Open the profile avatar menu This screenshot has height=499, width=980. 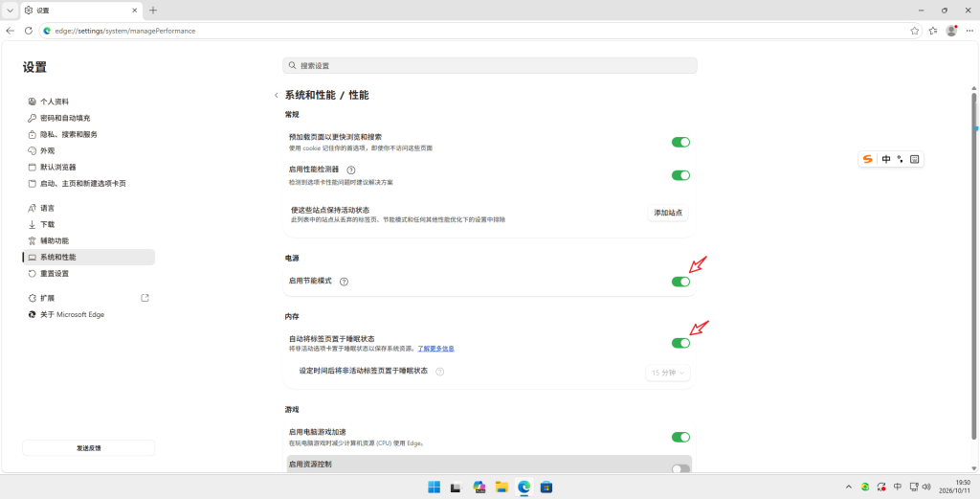(x=951, y=30)
